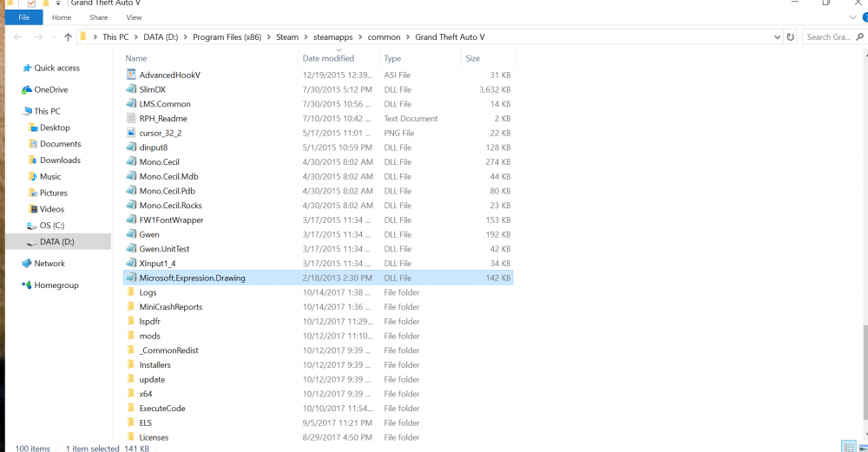Select the MiniCrashReports folder icon

coord(131,306)
